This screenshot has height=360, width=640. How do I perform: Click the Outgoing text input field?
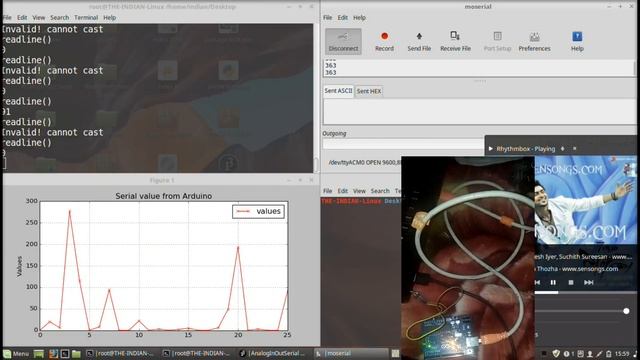pyautogui.click(x=403, y=144)
